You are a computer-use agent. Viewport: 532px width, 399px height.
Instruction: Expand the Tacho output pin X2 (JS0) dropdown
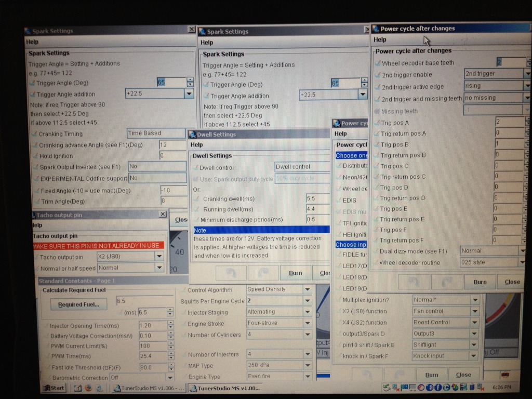click(x=159, y=257)
